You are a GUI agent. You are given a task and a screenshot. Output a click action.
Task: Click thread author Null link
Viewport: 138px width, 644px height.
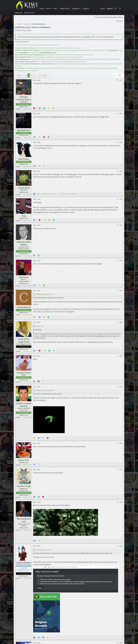(x=18, y=30)
